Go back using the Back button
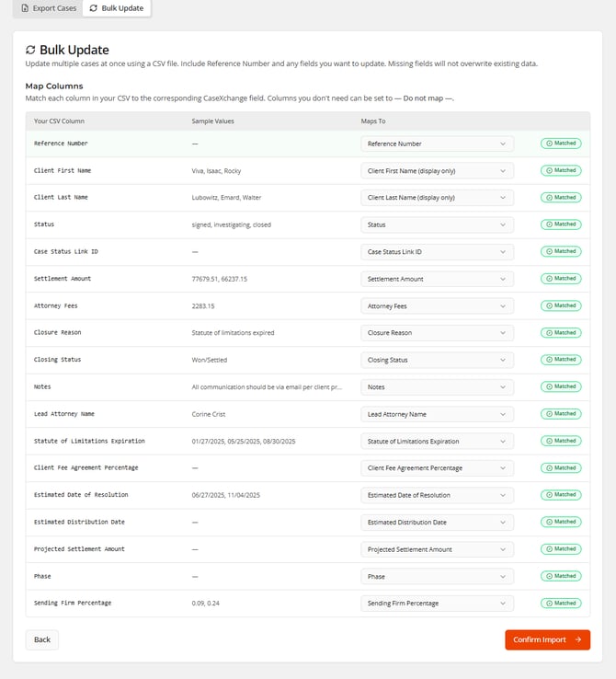The height and width of the screenshot is (679, 616). [42, 639]
